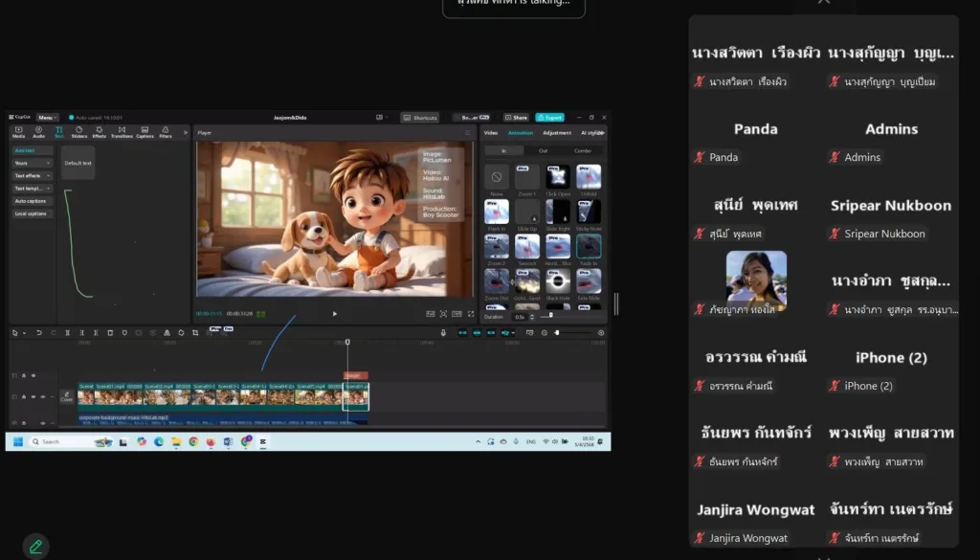Open the Stickers panel icon
The image size is (980, 560).
pos(78,131)
